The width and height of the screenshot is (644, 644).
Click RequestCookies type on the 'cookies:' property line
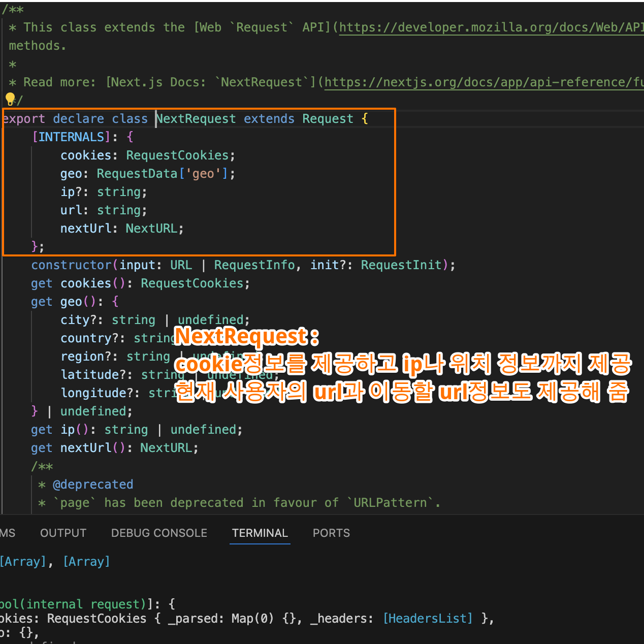click(x=177, y=155)
